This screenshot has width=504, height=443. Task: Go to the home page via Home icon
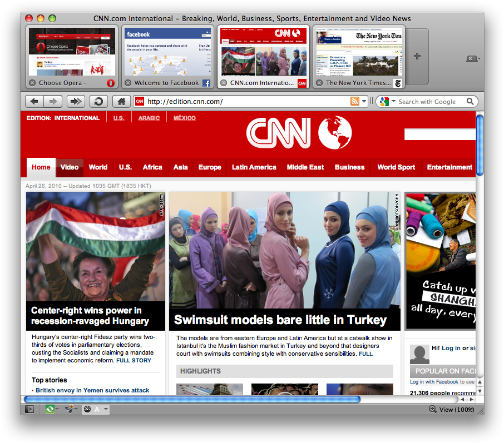121,102
